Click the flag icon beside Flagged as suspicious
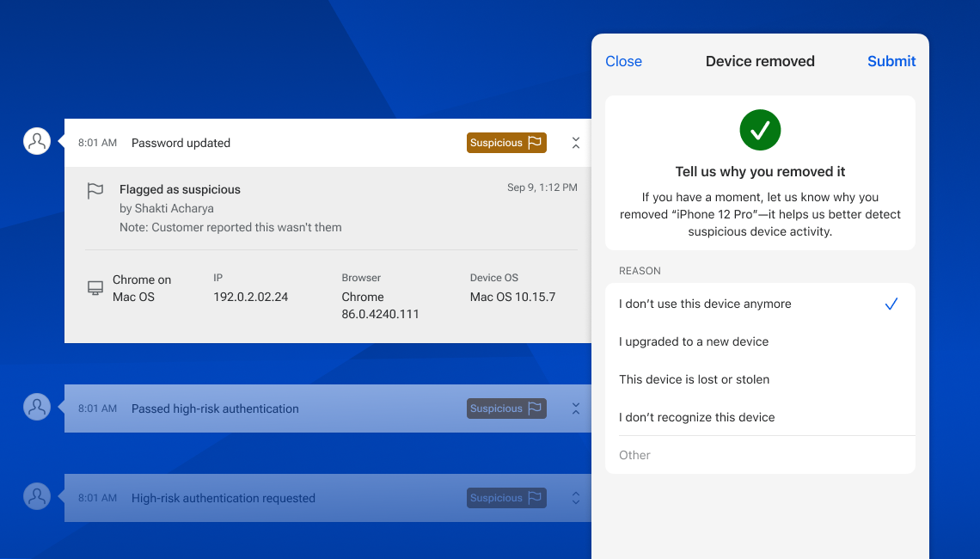This screenshot has width=980, height=559. (x=95, y=190)
